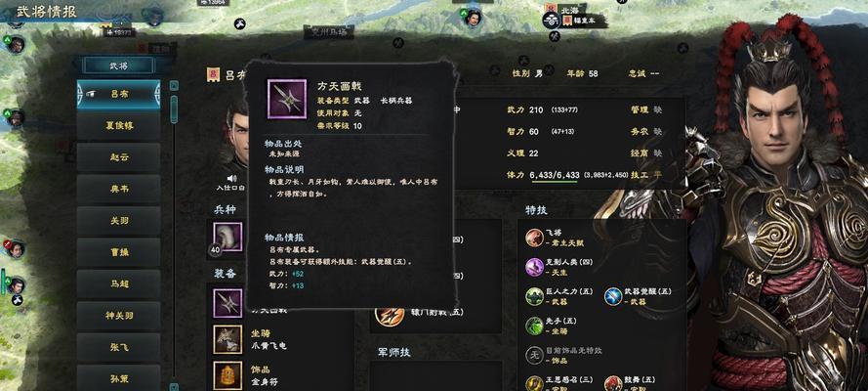This screenshot has width=868, height=391.
Task: Click the 飞将 skill icon
Action: click(534, 238)
